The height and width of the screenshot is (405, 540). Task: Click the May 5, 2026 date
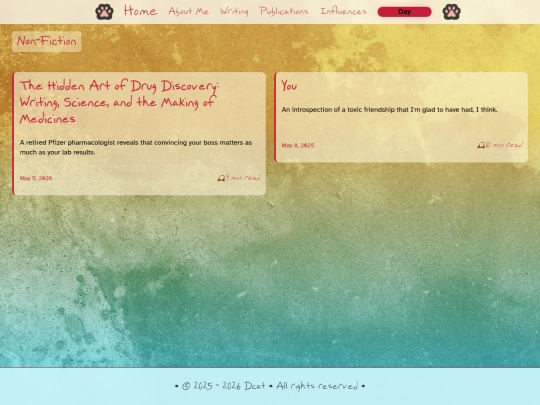[x=36, y=178]
